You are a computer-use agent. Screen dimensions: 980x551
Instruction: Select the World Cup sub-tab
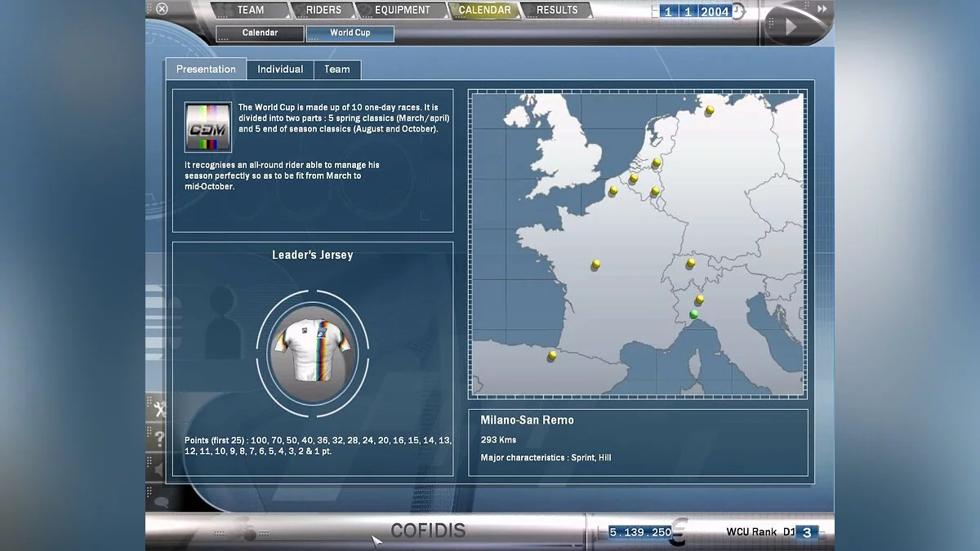point(350,33)
